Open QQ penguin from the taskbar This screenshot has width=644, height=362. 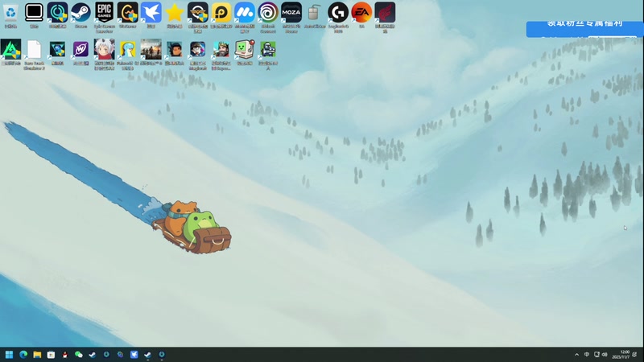coord(65,355)
